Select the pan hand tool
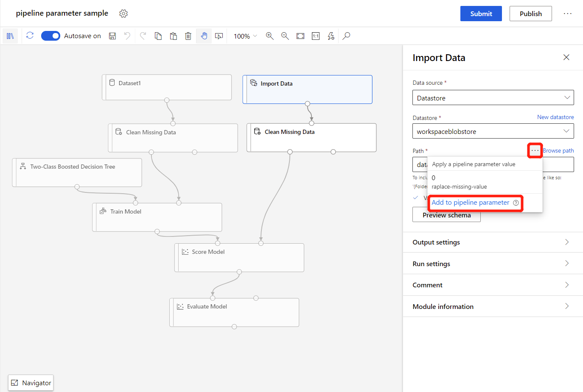583x392 pixels. click(x=204, y=36)
